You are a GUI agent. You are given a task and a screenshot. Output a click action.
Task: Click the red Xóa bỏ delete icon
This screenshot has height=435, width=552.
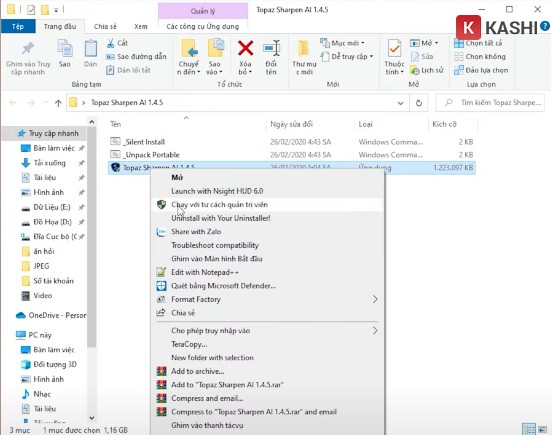click(x=245, y=48)
